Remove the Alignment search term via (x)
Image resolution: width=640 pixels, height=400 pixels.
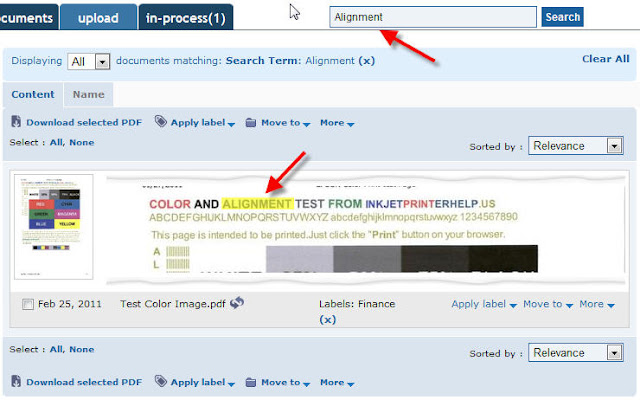(x=367, y=61)
